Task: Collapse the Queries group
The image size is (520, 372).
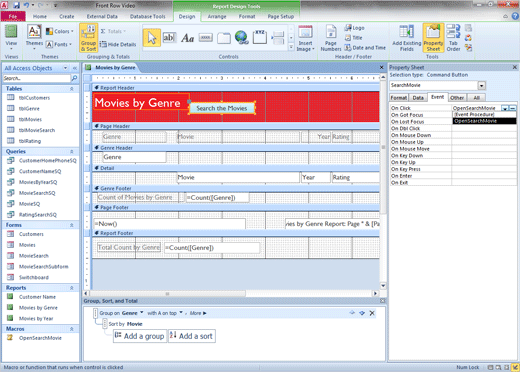Action: [x=72, y=151]
